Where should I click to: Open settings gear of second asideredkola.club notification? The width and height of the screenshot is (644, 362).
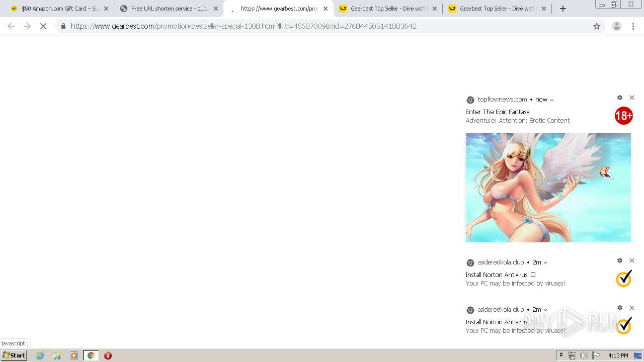click(620, 308)
